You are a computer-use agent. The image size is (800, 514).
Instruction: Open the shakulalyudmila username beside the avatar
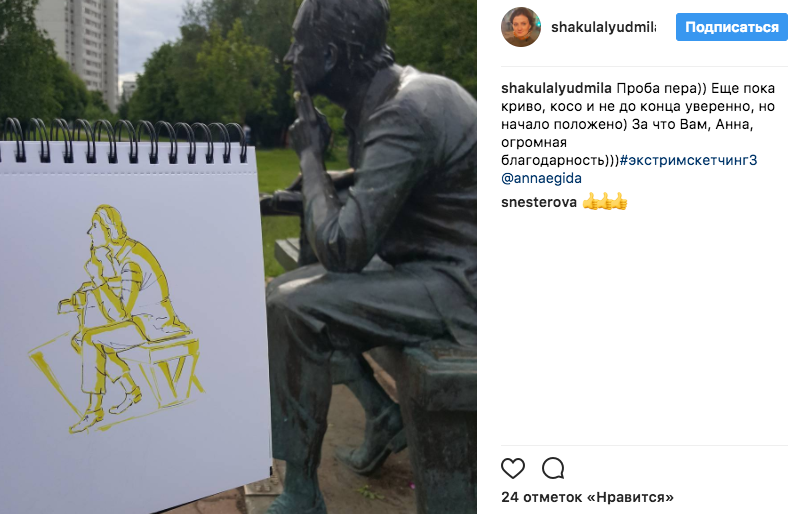pos(604,27)
